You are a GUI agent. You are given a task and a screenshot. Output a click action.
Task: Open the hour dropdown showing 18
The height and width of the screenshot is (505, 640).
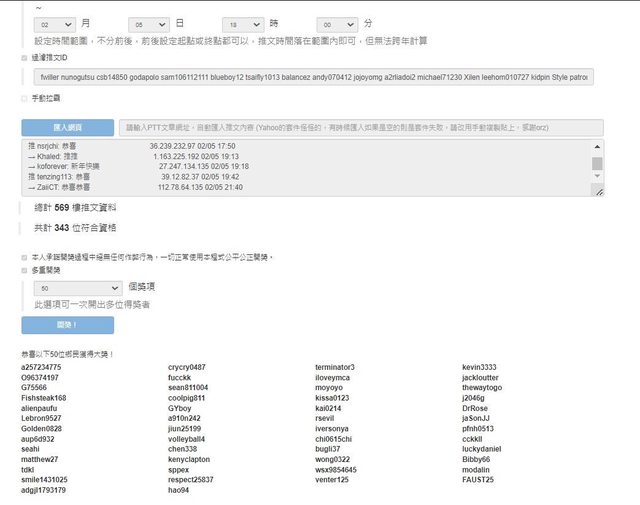244,24
